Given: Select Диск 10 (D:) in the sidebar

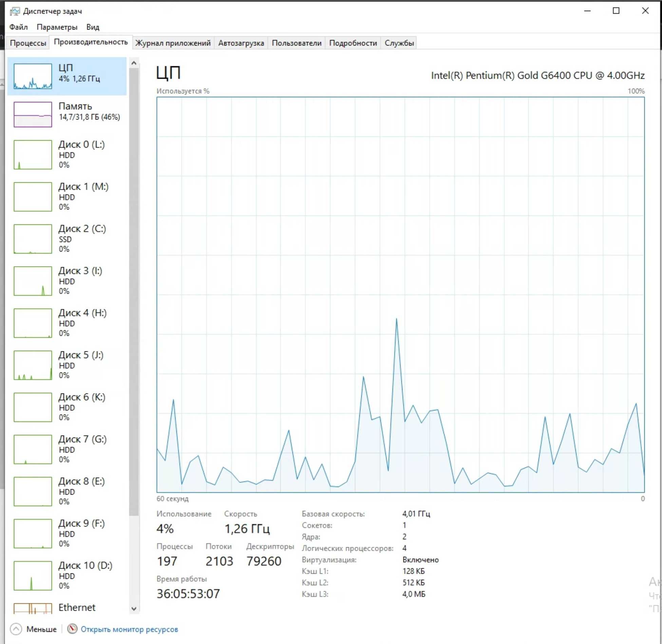Looking at the screenshot, I should 67,575.
